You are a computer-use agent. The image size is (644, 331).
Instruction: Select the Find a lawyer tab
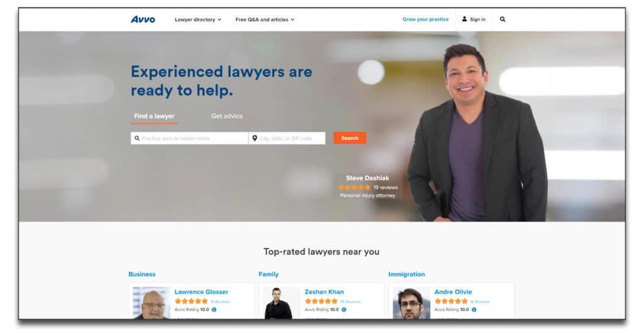(x=154, y=116)
